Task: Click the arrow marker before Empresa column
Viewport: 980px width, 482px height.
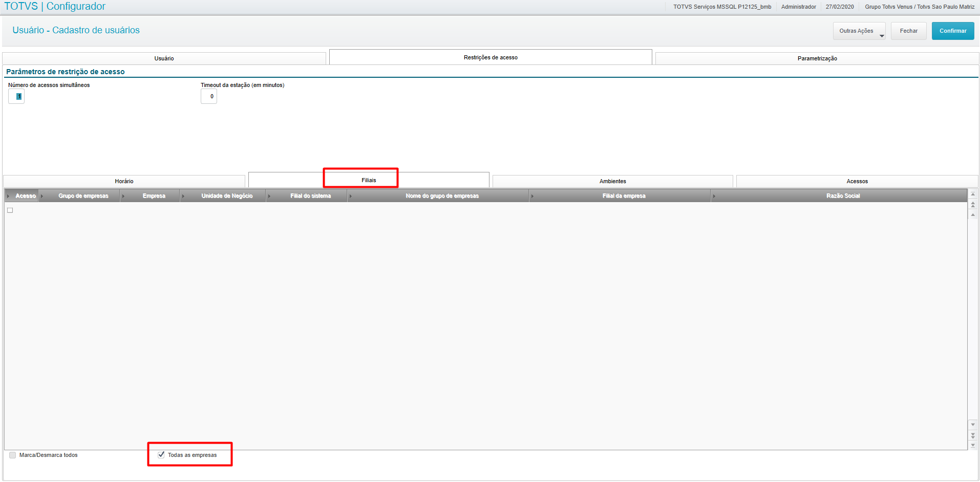Action: tap(123, 196)
